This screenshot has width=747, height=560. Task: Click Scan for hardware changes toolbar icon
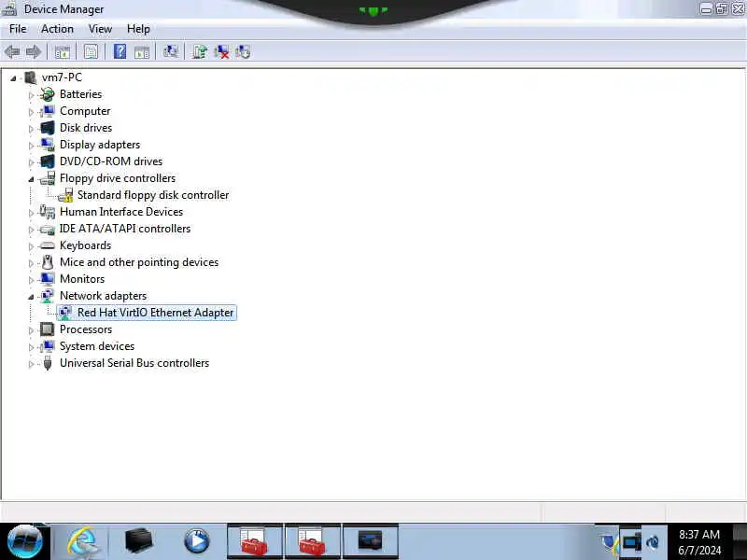point(171,51)
